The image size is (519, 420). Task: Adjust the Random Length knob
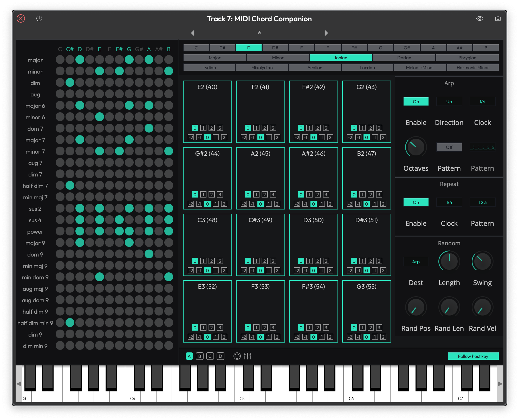(449, 261)
